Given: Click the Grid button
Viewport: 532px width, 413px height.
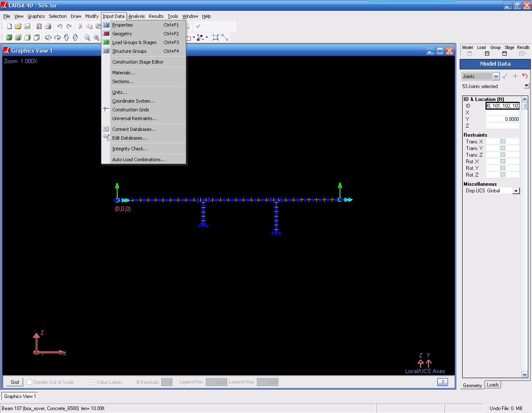Looking at the screenshot, I should point(15,382).
